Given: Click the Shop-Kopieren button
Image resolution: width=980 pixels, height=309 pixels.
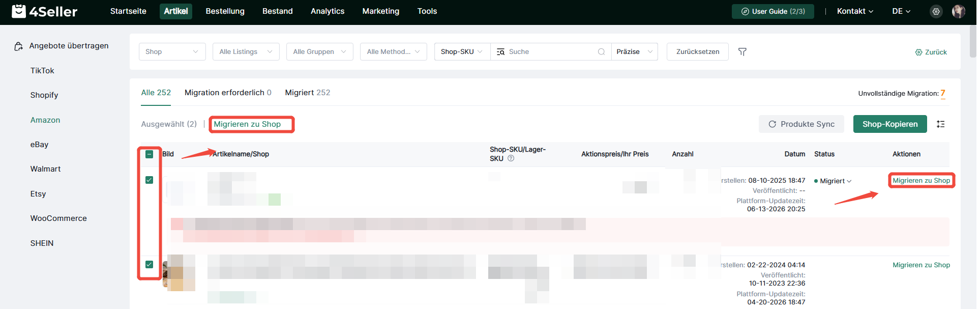Looking at the screenshot, I should (889, 124).
